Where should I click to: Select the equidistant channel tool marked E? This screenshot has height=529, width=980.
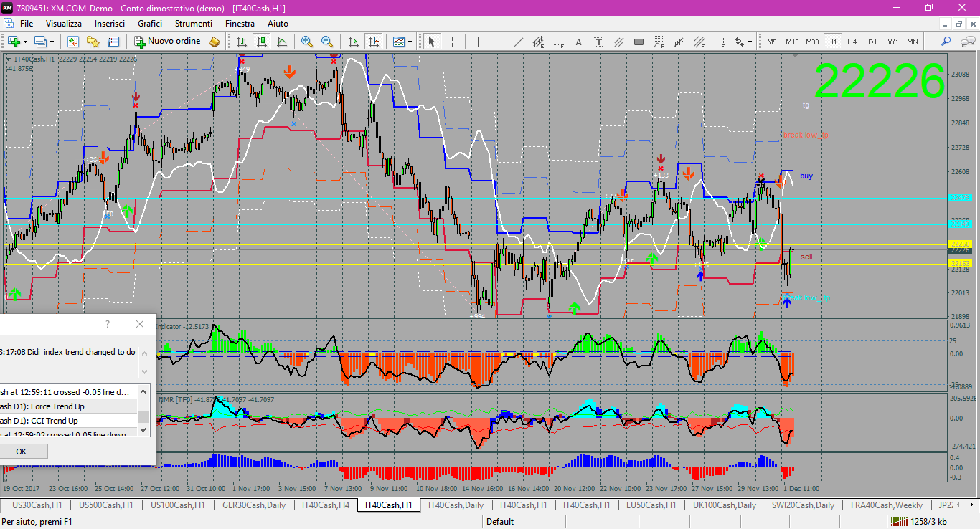pos(539,42)
